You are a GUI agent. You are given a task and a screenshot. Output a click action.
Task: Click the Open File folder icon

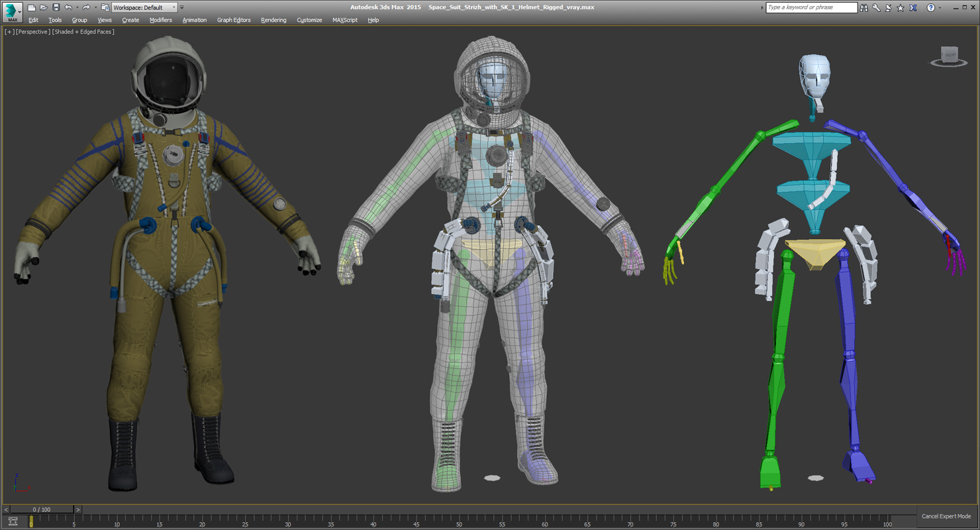(43, 7)
